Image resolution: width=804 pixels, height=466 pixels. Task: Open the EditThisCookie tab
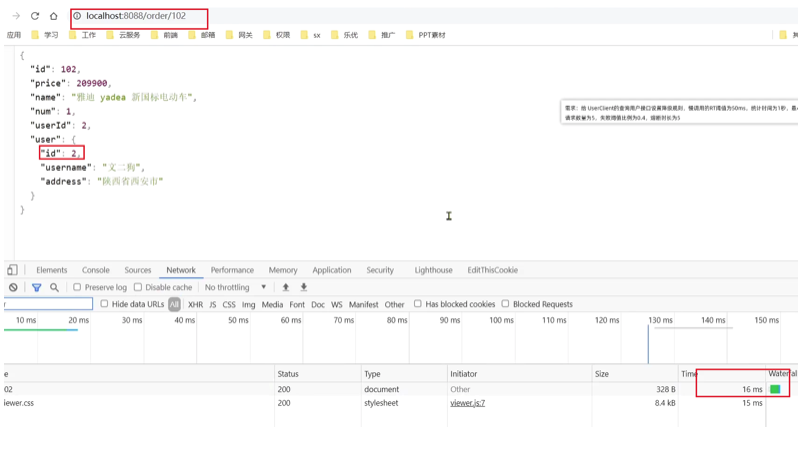tap(492, 270)
